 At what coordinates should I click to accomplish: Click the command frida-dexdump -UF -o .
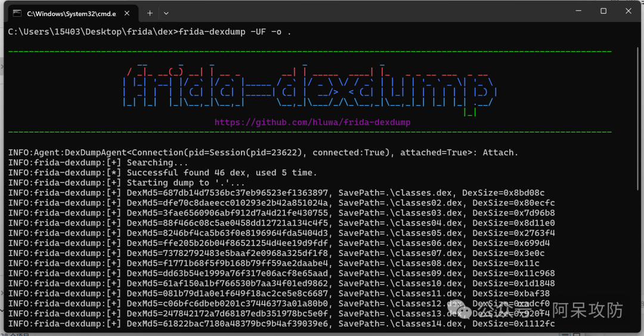coord(235,32)
